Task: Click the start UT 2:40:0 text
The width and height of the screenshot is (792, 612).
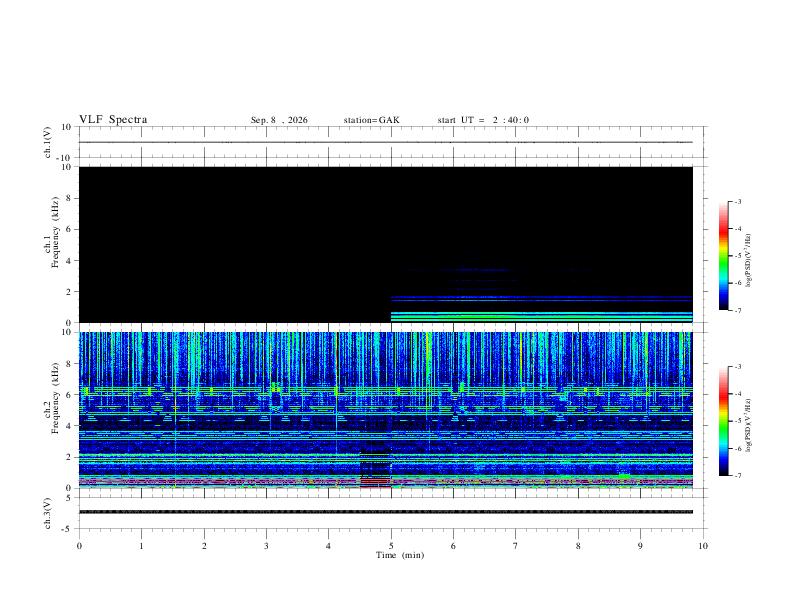Action: (x=483, y=120)
